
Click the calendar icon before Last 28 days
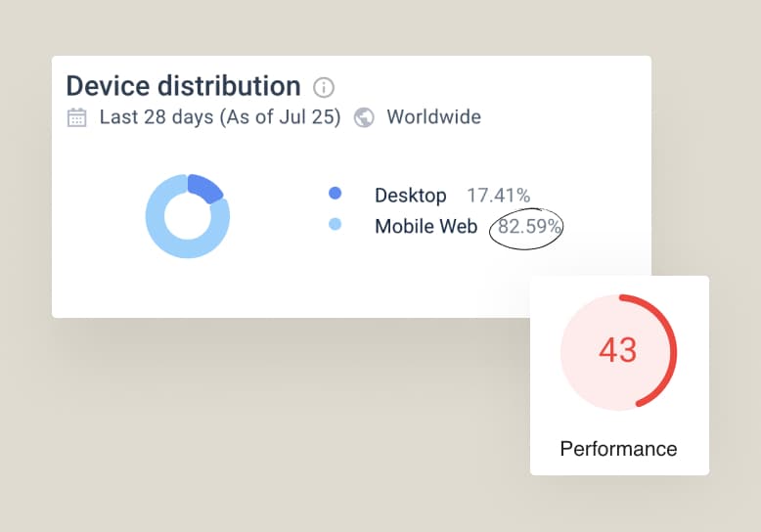point(76,118)
